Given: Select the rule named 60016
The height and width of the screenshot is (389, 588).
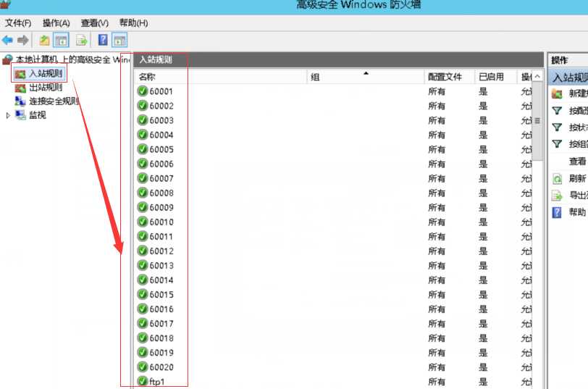Looking at the screenshot, I should coord(161,309).
